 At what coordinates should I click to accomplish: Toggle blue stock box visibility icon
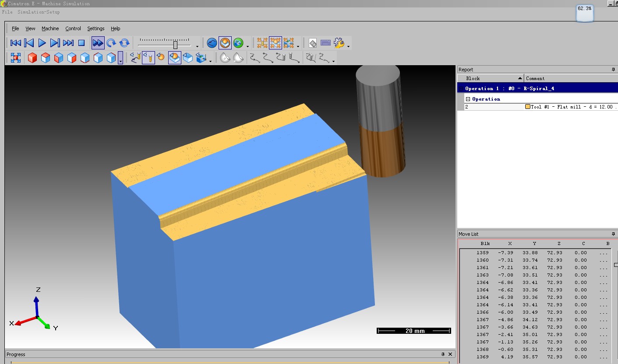click(x=188, y=58)
